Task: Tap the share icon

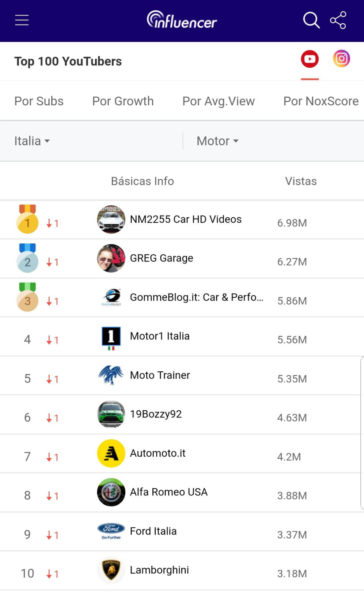Action: coord(338,20)
